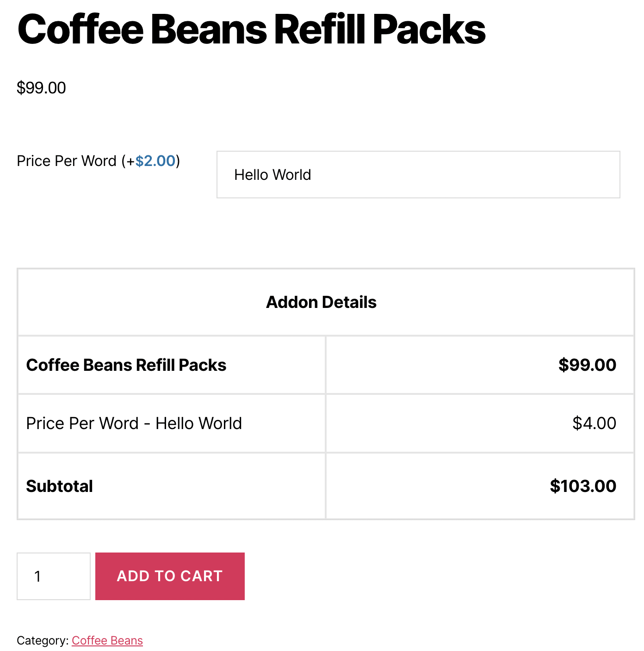Click the word World inside the text input
This screenshot has width=644, height=651.
pyautogui.click(x=291, y=175)
